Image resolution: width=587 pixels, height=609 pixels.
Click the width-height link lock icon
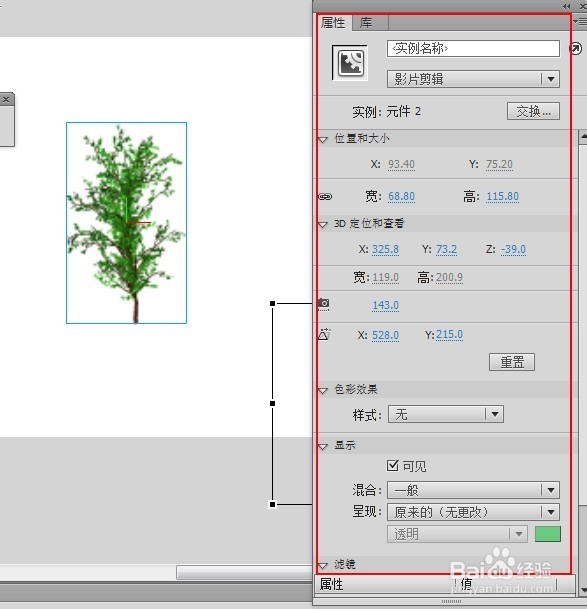[x=325, y=197]
